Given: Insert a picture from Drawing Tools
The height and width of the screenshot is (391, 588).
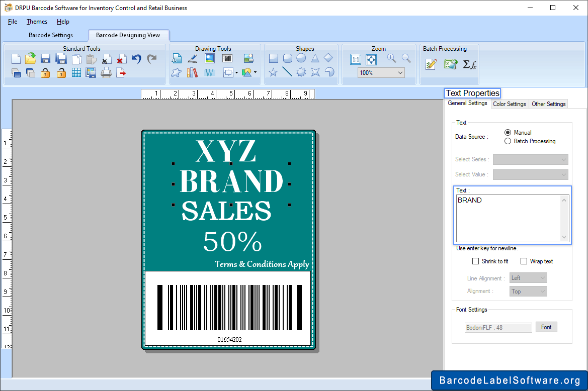Looking at the screenshot, I should coord(210,58).
